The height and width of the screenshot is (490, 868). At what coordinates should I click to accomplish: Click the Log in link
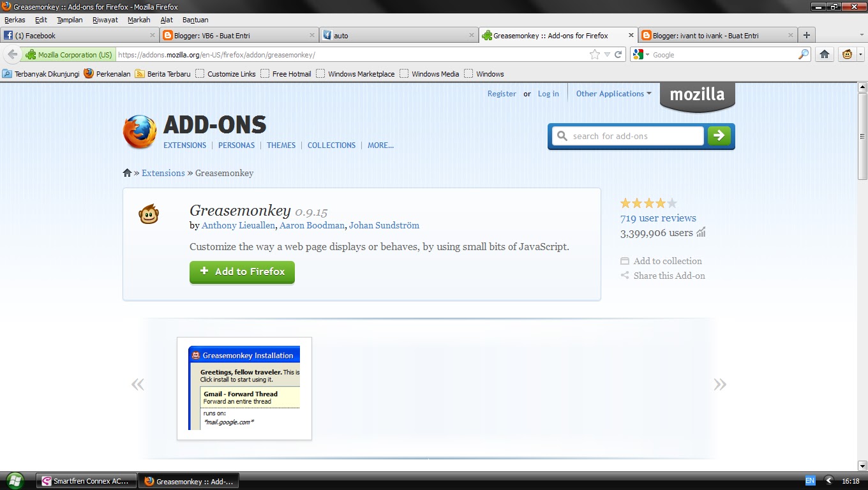pos(548,94)
